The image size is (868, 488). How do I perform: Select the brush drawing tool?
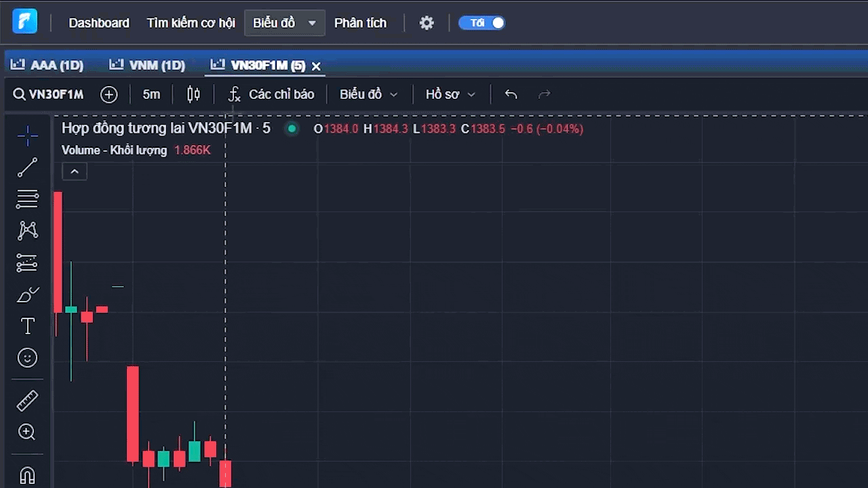click(x=27, y=295)
